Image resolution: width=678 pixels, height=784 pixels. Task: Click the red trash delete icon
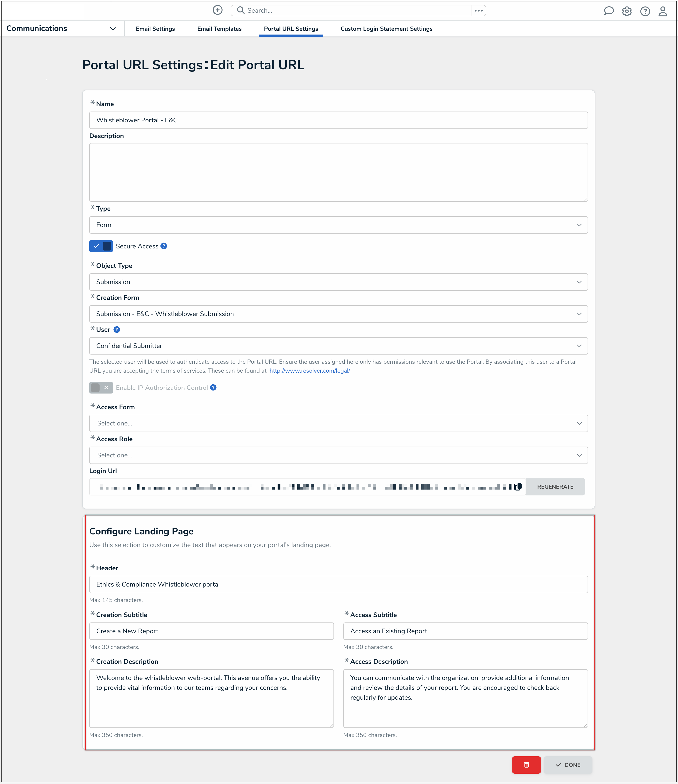tap(526, 765)
